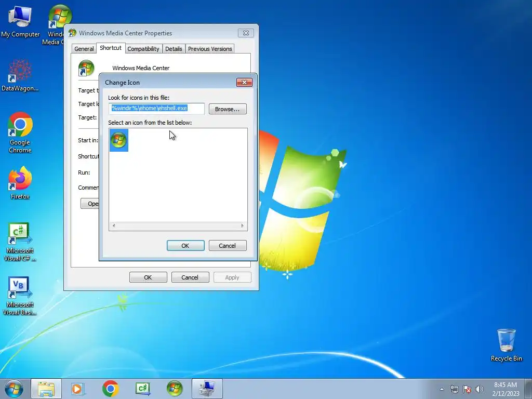This screenshot has width=532, height=399.
Task: Open the clock showing 8:45 AM
Action: click(x=506, y=389)
